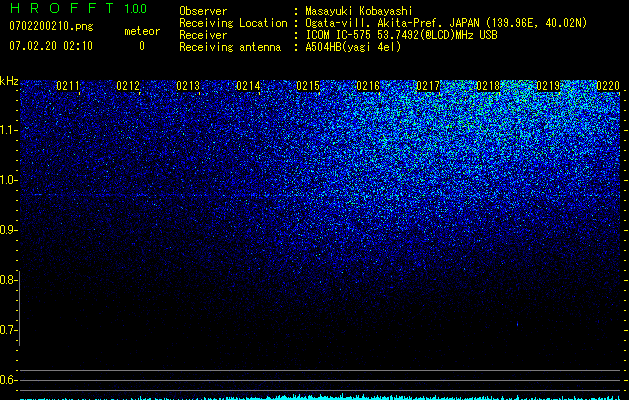Screen dimensions: 629x400
Task: Click the HROFFT program title
Action: pos(62,8)
